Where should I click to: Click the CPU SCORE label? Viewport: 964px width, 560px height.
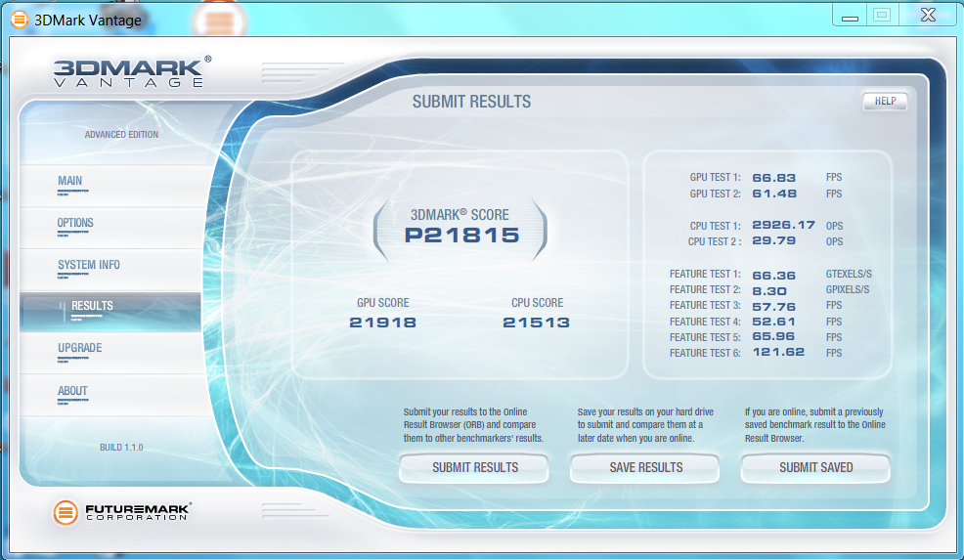[537, 302]
